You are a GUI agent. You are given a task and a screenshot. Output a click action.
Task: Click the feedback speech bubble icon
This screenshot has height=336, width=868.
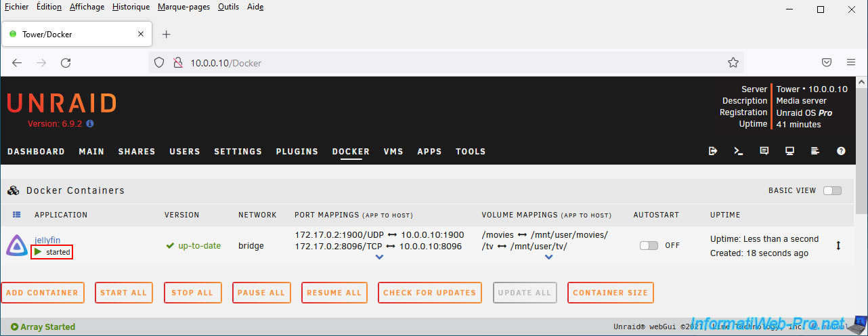[764, 151]
